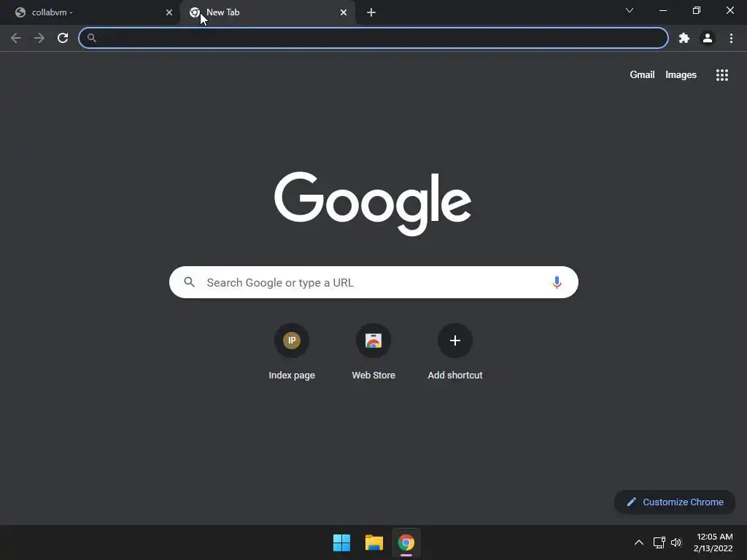Close the collabvm tab
The height and width of the screenshot is (560, 747).
169,12
